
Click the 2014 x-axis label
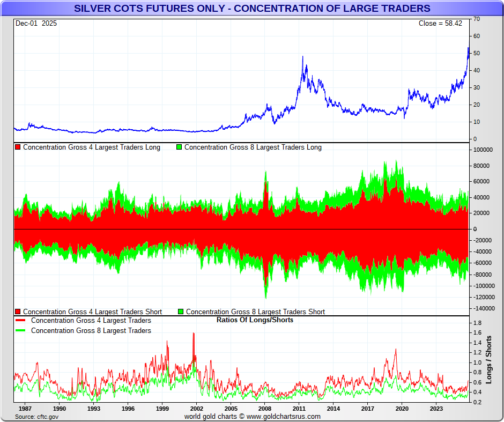click(333, 409)
